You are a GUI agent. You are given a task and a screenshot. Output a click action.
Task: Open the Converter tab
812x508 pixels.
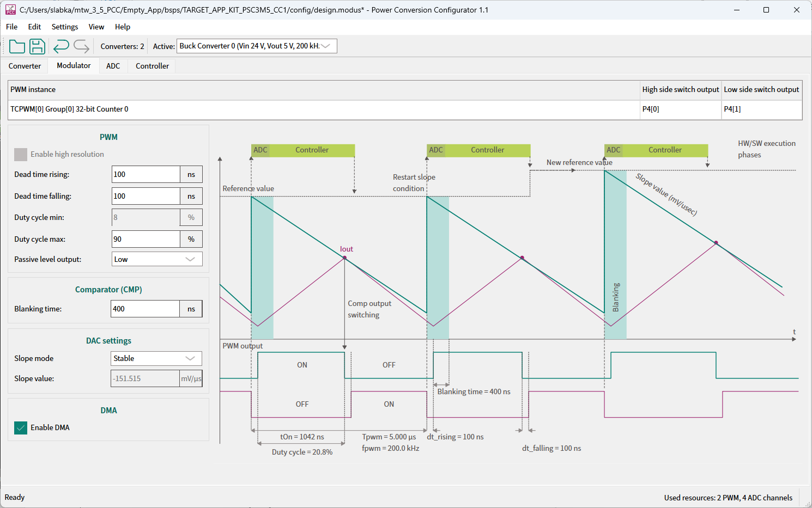tap(25, 66)
